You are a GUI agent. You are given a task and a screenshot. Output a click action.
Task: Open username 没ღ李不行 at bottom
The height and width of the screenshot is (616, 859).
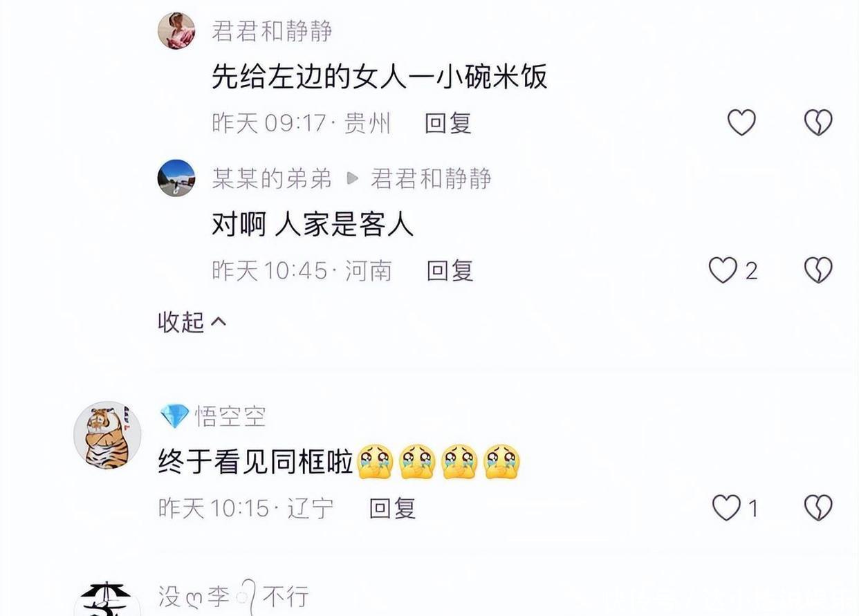pyautogui.click(x=233, y=596)
